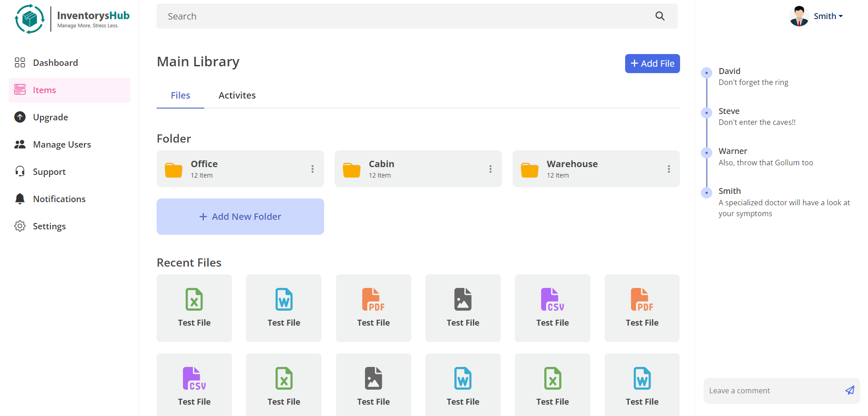Open Warehouse folder options menu
Viewport: 868px width, 416px height.
(669, 169)
